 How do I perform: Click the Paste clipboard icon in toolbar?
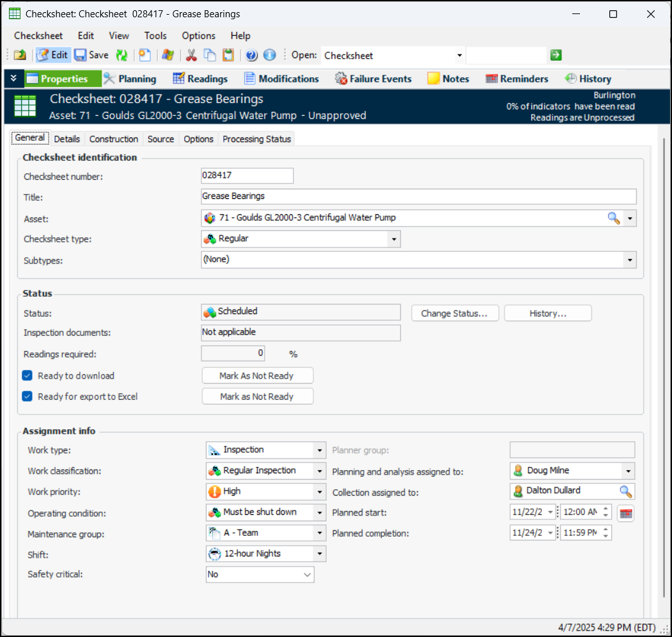pyautogui.click(x=228, y=55)
